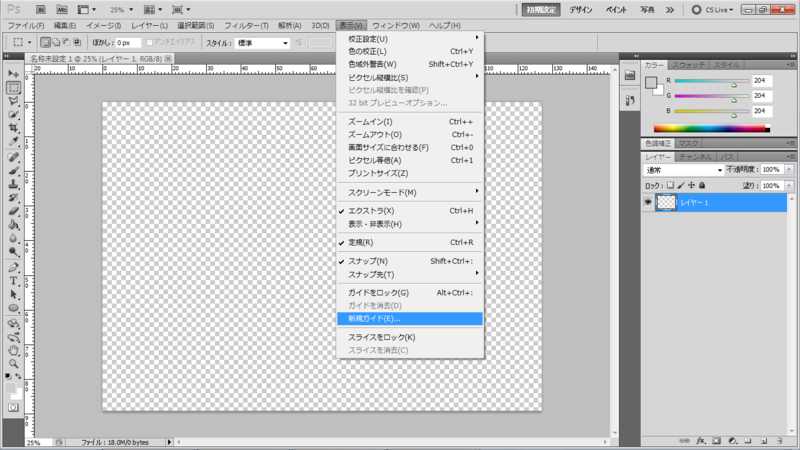Select the Type tool
This screenshot has height=450, width=800.
pos(13,281)
